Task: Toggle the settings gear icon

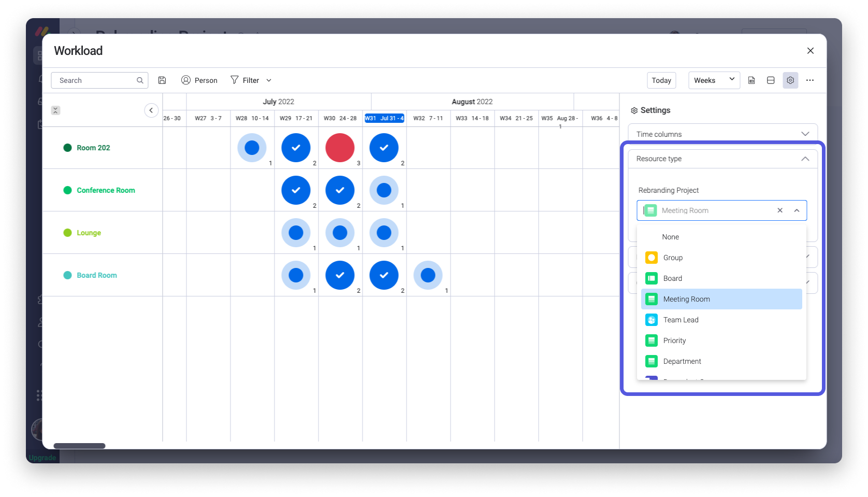Action: (x=790, y=80)
